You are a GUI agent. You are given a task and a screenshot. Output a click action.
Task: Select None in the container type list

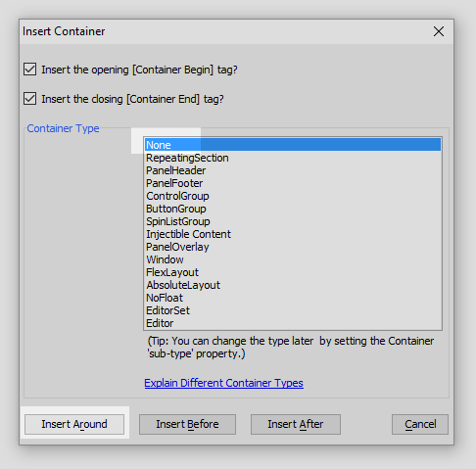293,145
